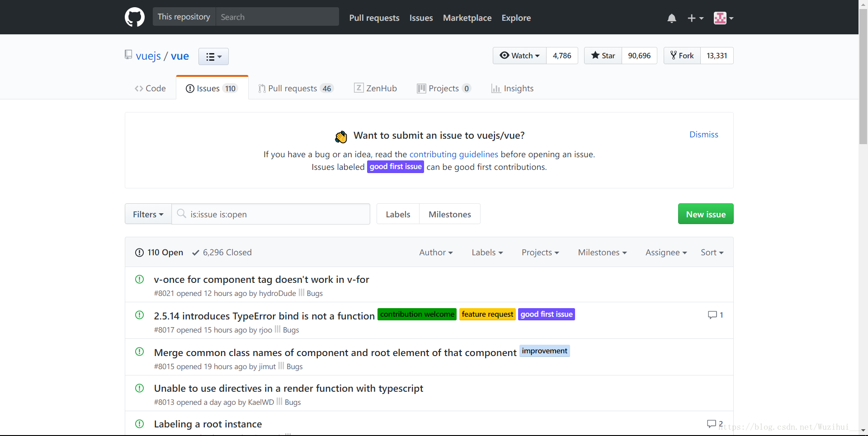Click open-issue icon beside Unable to use directives
This screenshot has width=868, height=436.
[x=139, y=388]
